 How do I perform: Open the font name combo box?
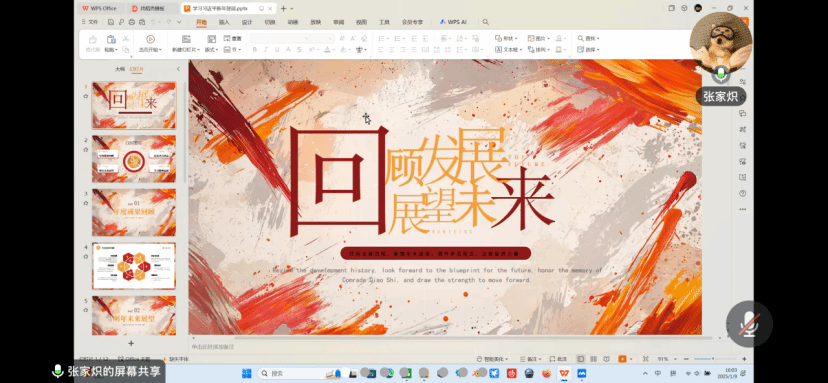[x=280, y=38]
